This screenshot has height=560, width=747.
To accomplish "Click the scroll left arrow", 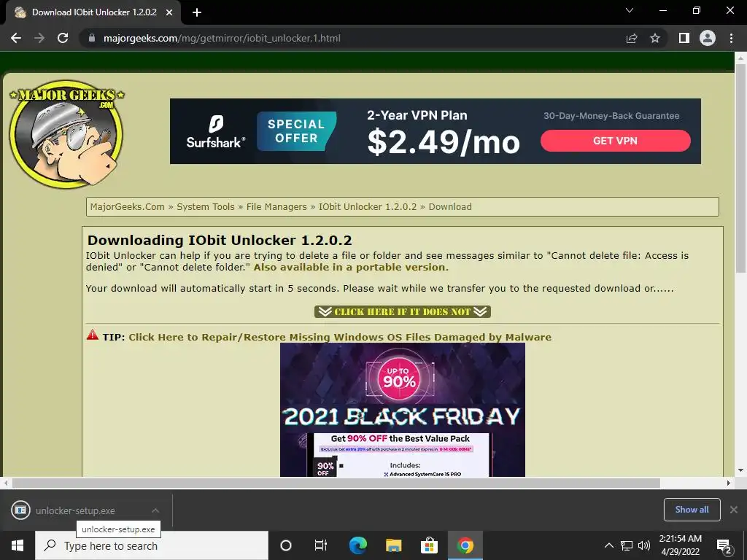I will click(x=6, y=483).
